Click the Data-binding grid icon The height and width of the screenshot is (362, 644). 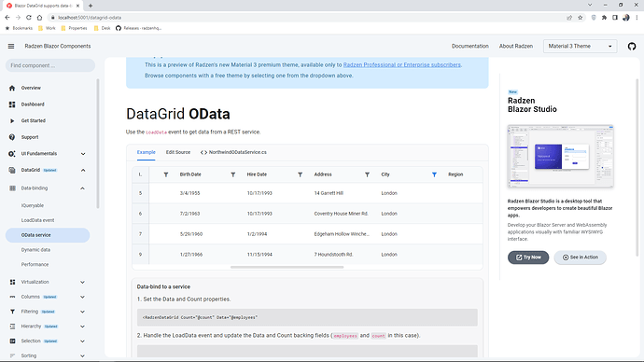pyautogui.click(x=12, y=188)
